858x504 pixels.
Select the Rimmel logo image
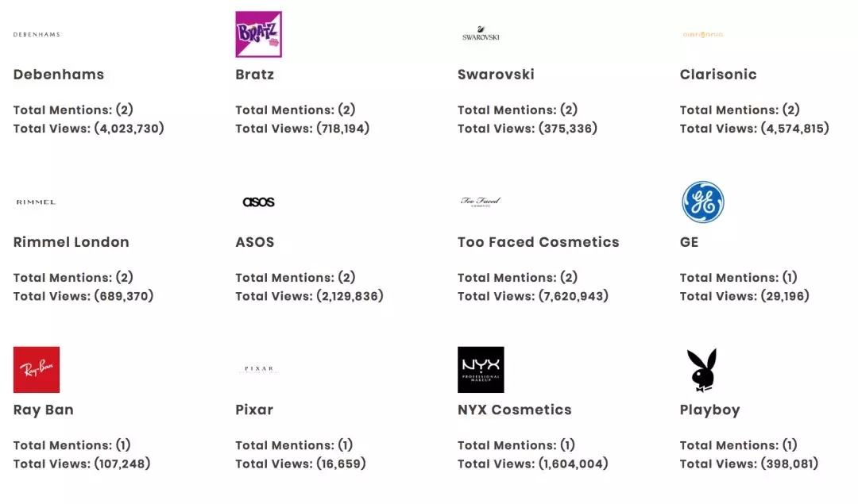(37, 202)
